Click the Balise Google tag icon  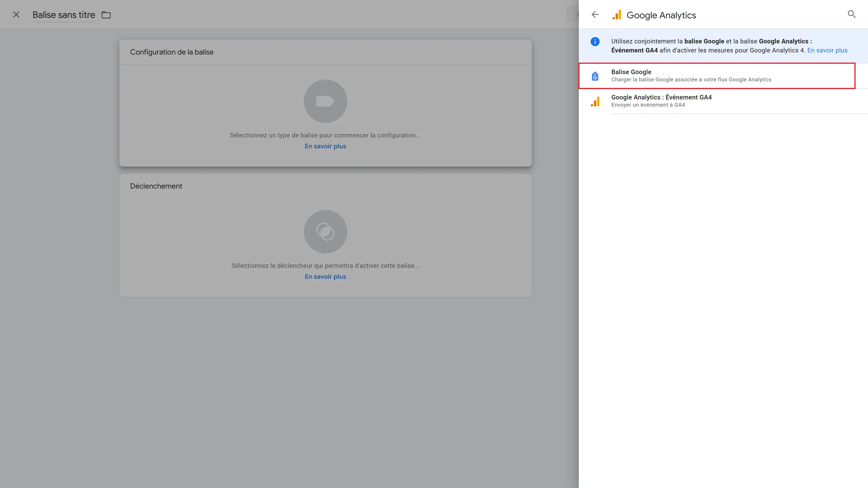click(x=595, y=76)
